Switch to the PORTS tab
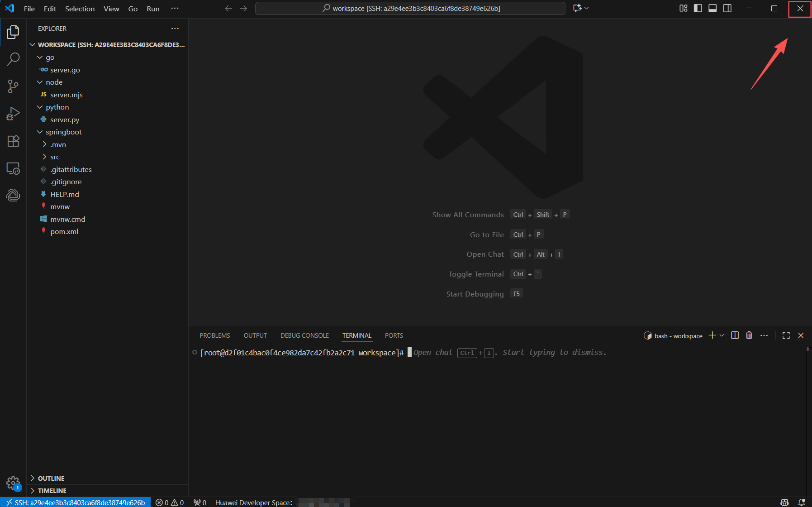812x507 pixels. 394,335
